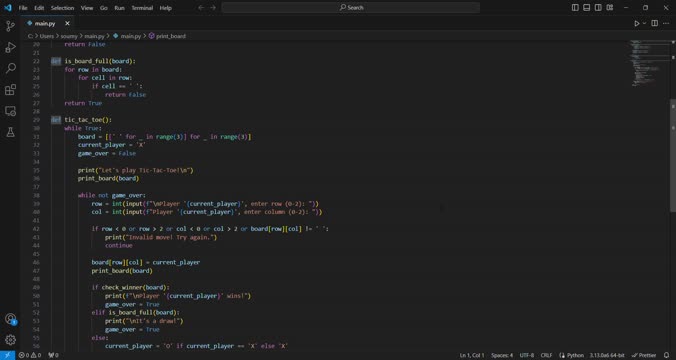Open the File menu
The image size is (676, 360).
coord(23,8)
